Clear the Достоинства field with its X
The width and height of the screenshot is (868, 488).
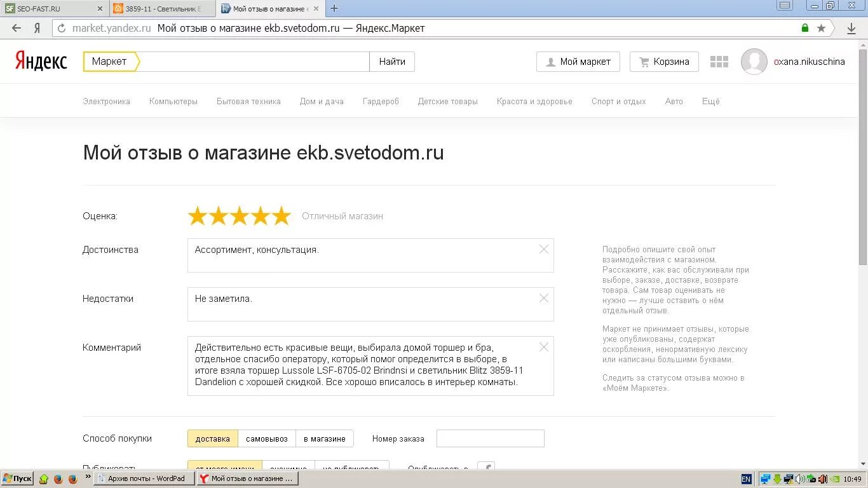(x=543, y=249)
